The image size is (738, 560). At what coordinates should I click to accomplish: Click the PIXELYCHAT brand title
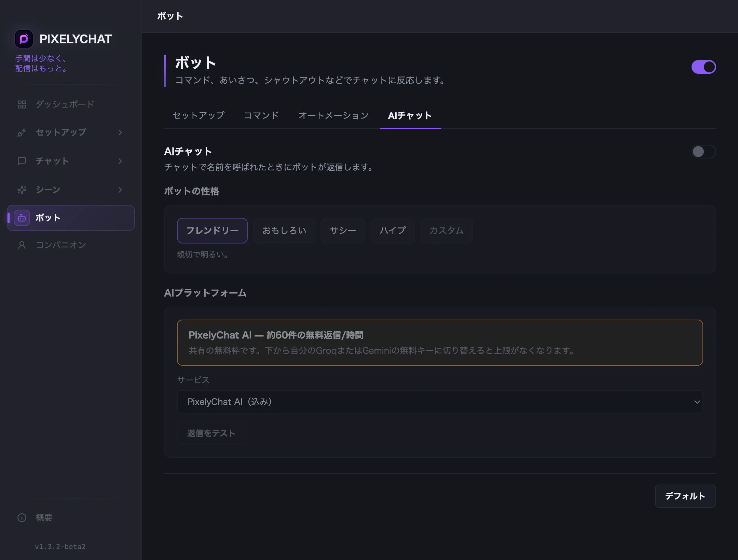(76, 39)
